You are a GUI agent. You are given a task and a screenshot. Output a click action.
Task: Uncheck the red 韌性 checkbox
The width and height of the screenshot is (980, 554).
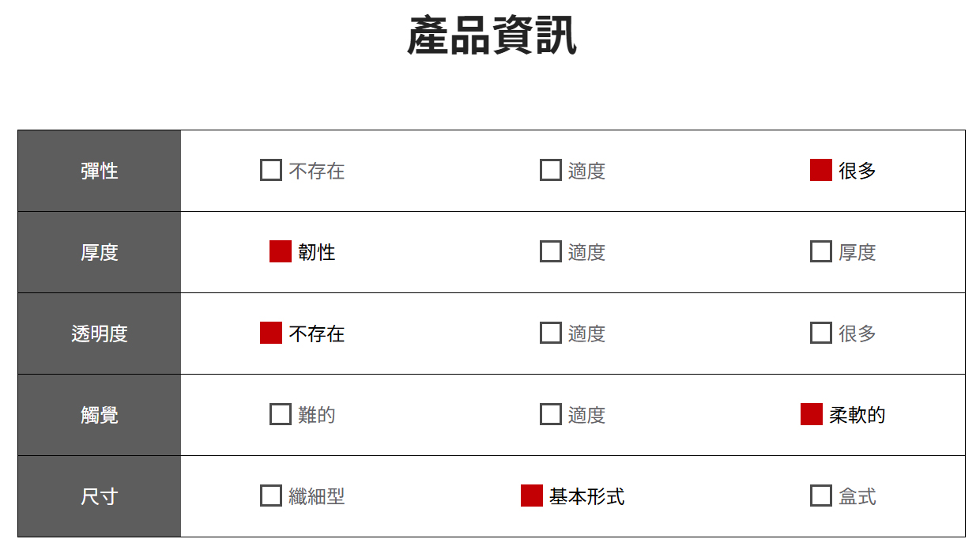[281, 251]
